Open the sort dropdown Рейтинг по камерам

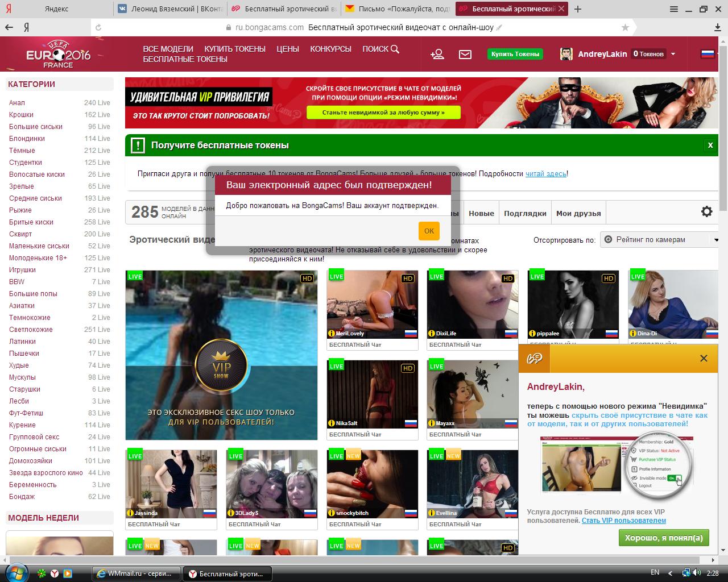click(x=660, y=240)
